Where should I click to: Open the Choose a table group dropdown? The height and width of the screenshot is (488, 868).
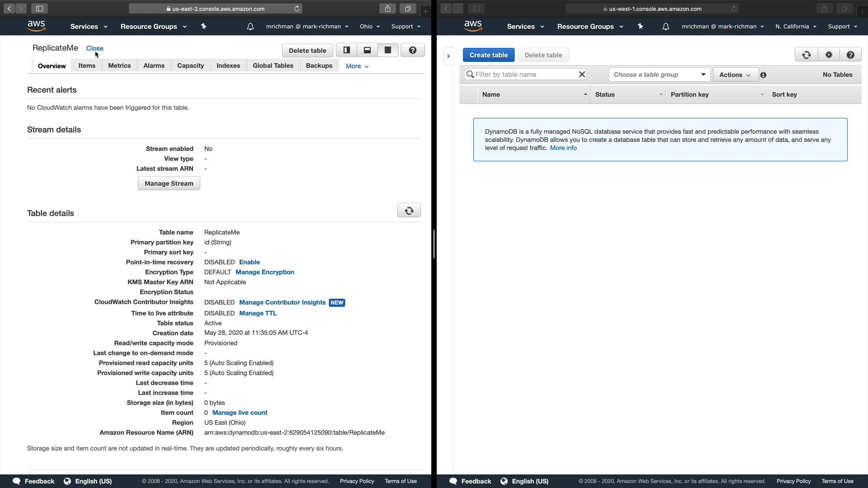click(659, 75)
